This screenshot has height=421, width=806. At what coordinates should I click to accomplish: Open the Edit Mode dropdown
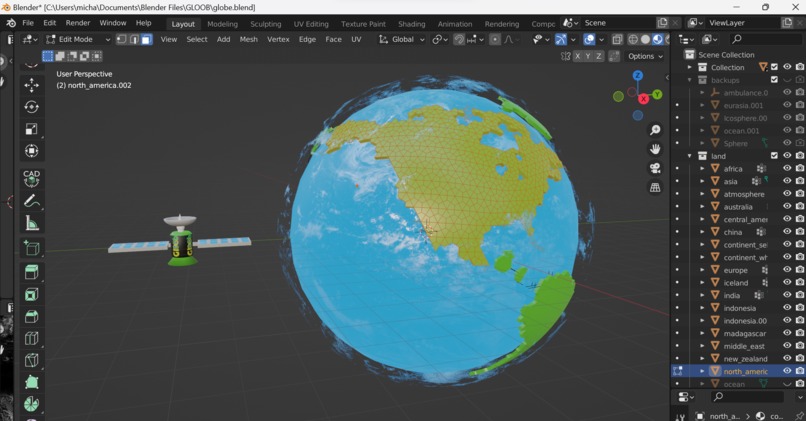click(78, 40)
